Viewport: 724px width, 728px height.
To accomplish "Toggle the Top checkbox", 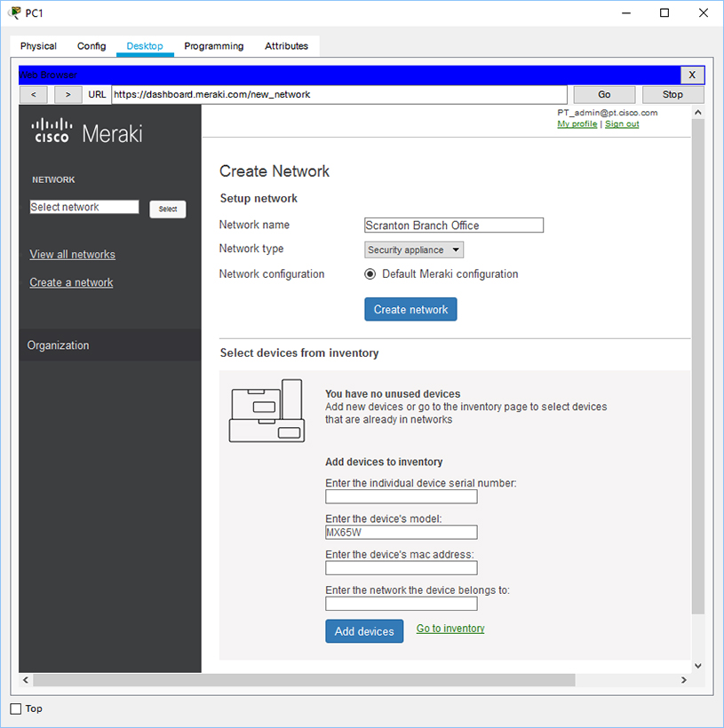I will [16, 708].
